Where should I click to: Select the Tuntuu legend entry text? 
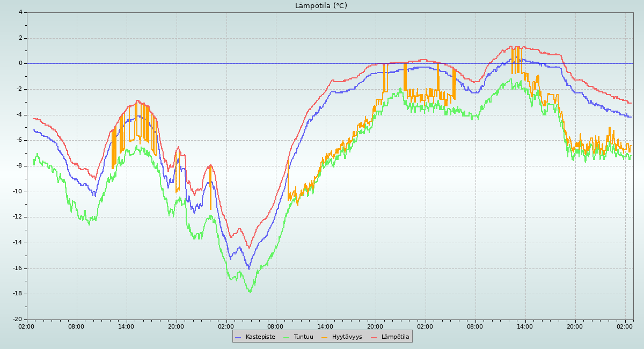(x=304, y=337)
